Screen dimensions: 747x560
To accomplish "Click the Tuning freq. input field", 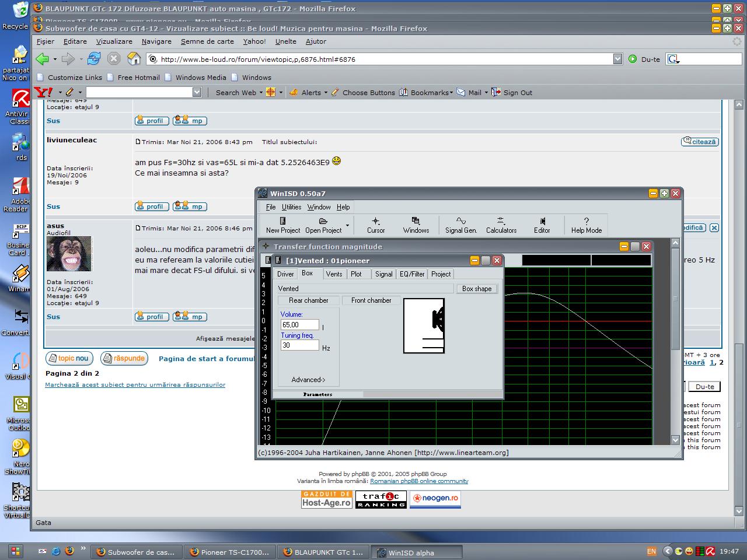I will pos(299,345).
